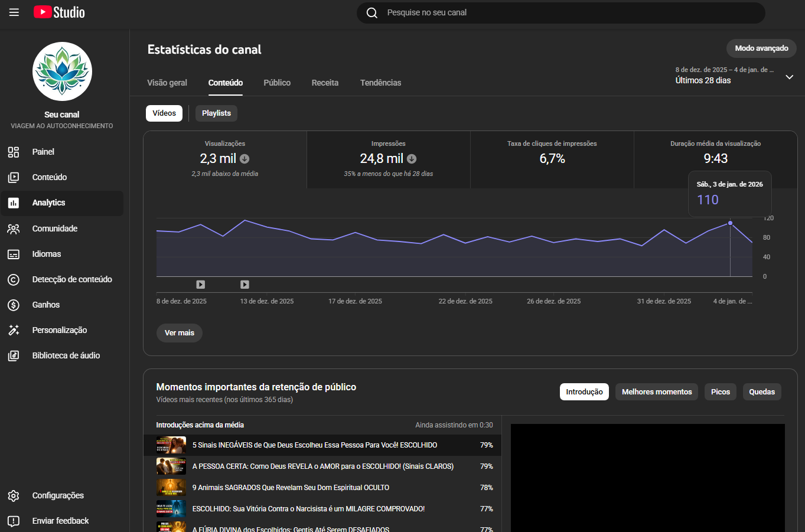Open video 9 Animais SAGRADOS row
Screen dimensions: 805x532
322,488
